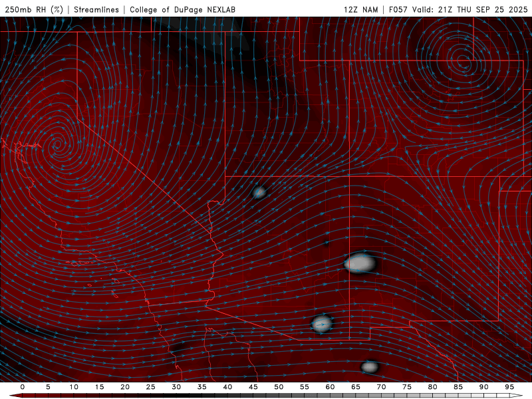Image resolution: width=532 pixels, height=399 pixels.
Task: Click the "0" label on color scale
Action: [x=23, y=387]
